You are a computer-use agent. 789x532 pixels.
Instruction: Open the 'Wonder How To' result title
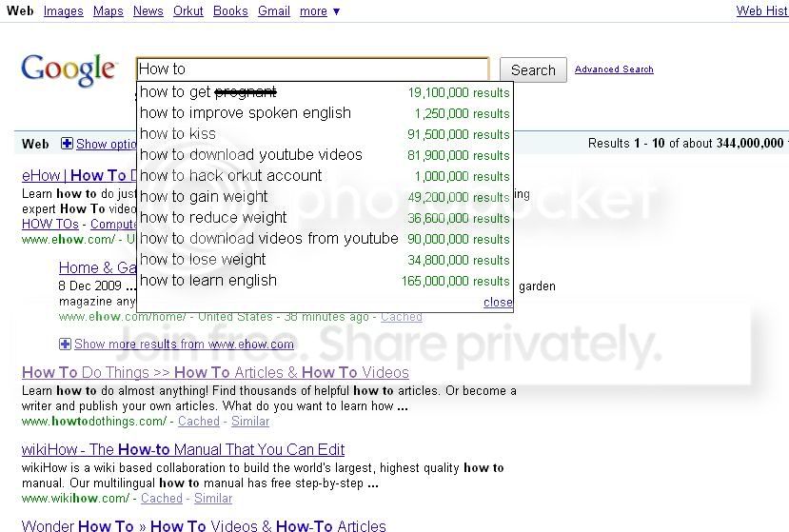[x=204, y=526]
